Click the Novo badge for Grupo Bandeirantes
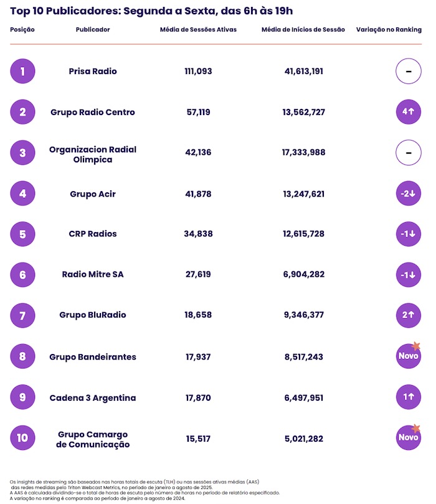The height and width of the screenshot is (504, 436). [409, 357]
